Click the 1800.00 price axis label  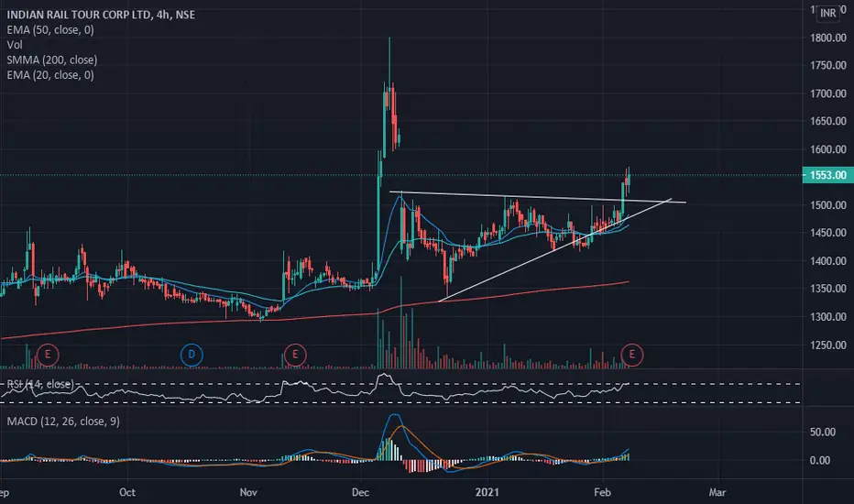point(827,38)
